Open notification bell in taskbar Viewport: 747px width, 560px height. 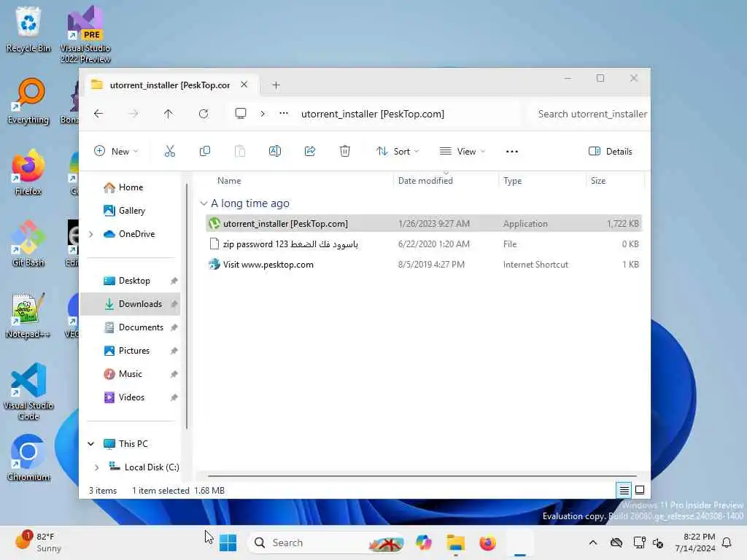tap(727, 542)
